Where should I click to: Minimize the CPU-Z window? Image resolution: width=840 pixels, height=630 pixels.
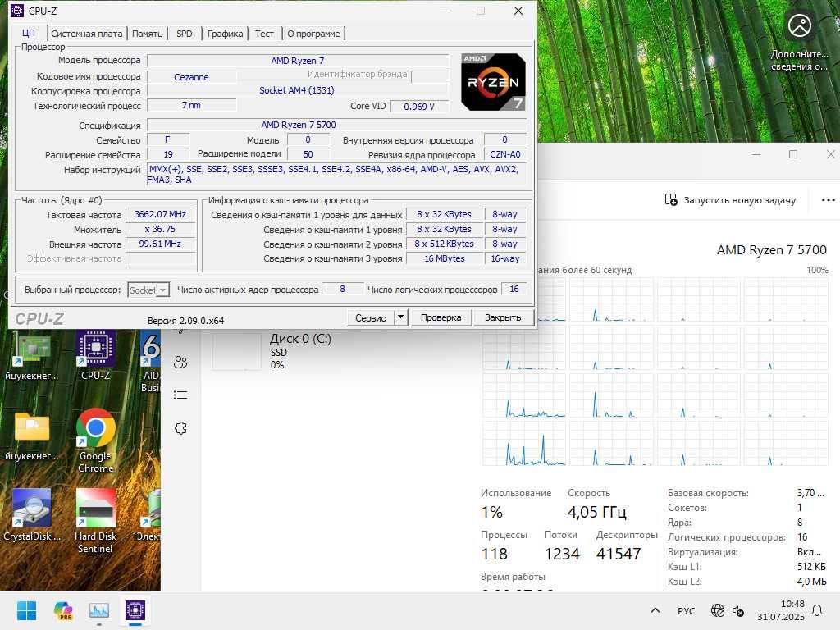coord(444,11)
